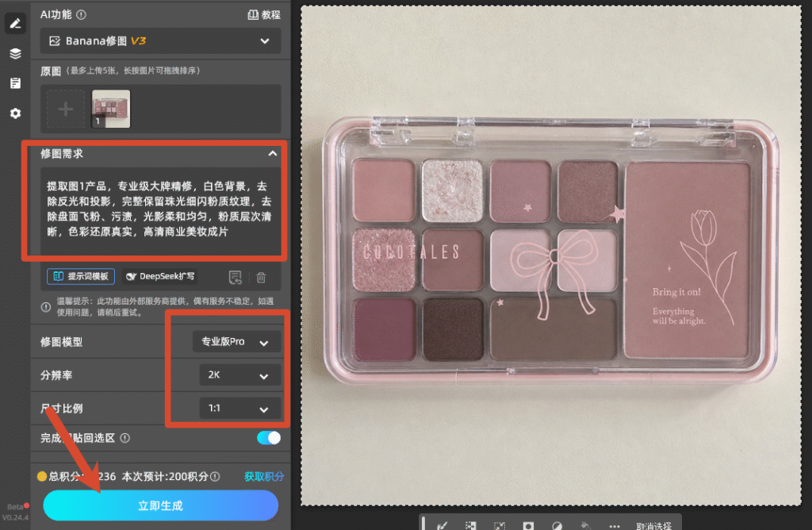
Task: Open settings gear icon in sidebar
Action: pyautogui.click(x=15, y=113)
